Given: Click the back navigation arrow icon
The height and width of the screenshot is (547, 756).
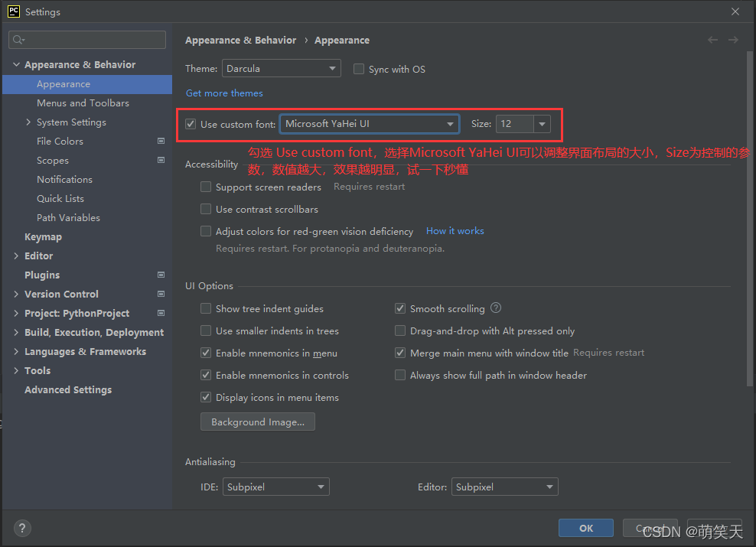Looking at the screenshot, I should point(713,40).
